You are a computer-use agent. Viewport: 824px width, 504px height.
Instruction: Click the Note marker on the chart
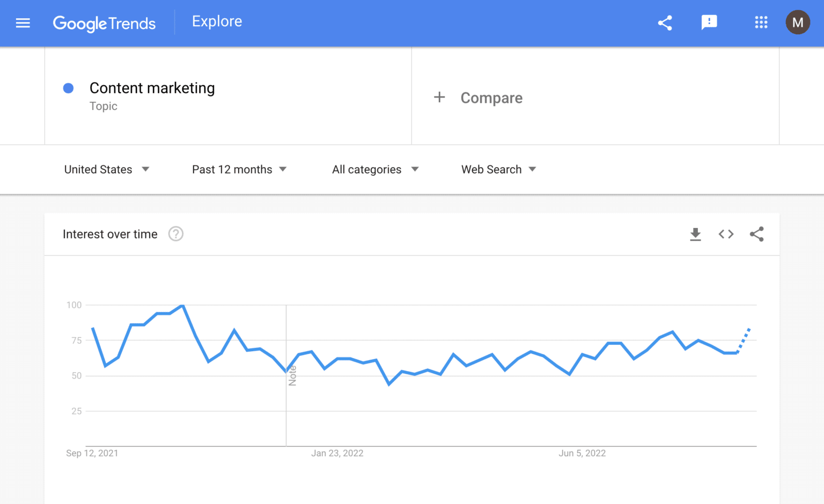point(292,375)
